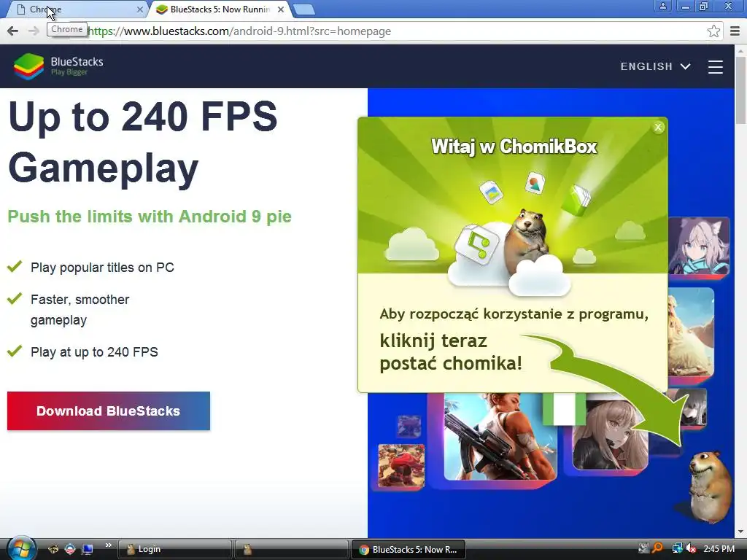Screen dimensions: 747x560
Task: Click the first system tray icon
Action: click(643, 548)
